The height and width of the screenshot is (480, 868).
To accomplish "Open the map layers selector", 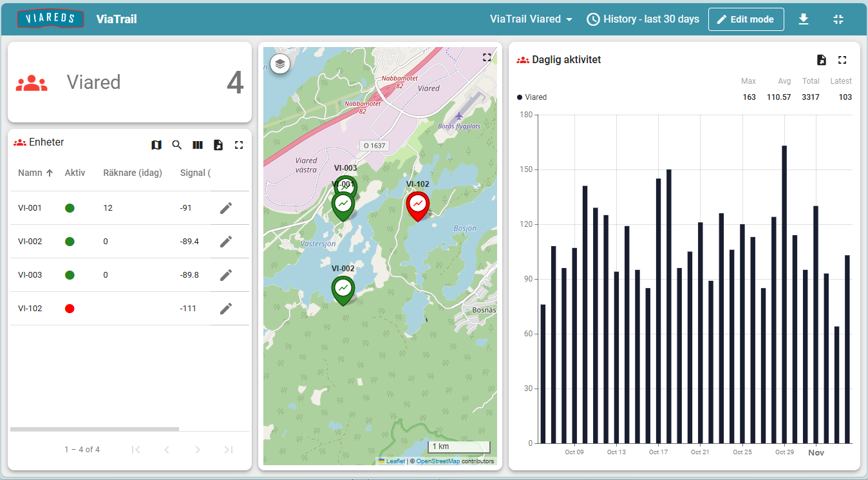I will pos(280,64).
